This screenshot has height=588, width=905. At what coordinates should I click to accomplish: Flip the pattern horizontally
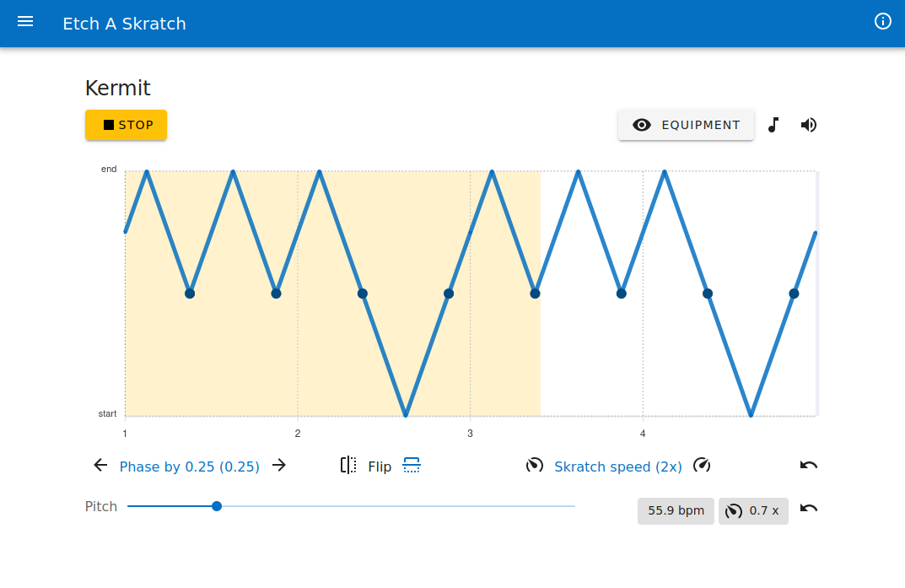(x=349, y=466)
